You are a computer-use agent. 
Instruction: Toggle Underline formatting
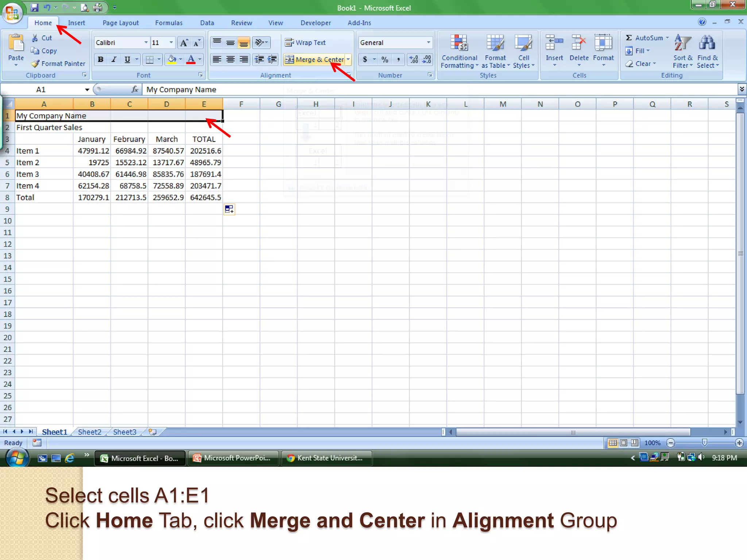click(127, 59)
